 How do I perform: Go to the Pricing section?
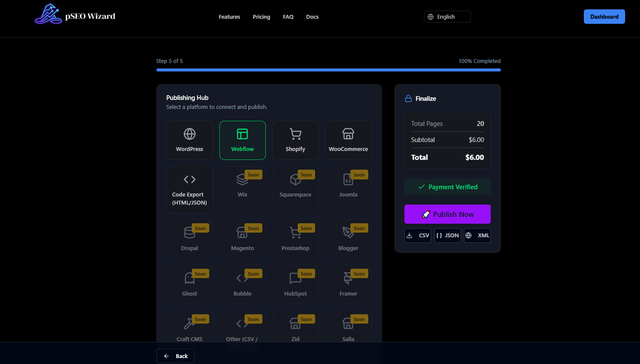[x=261, y=17]
